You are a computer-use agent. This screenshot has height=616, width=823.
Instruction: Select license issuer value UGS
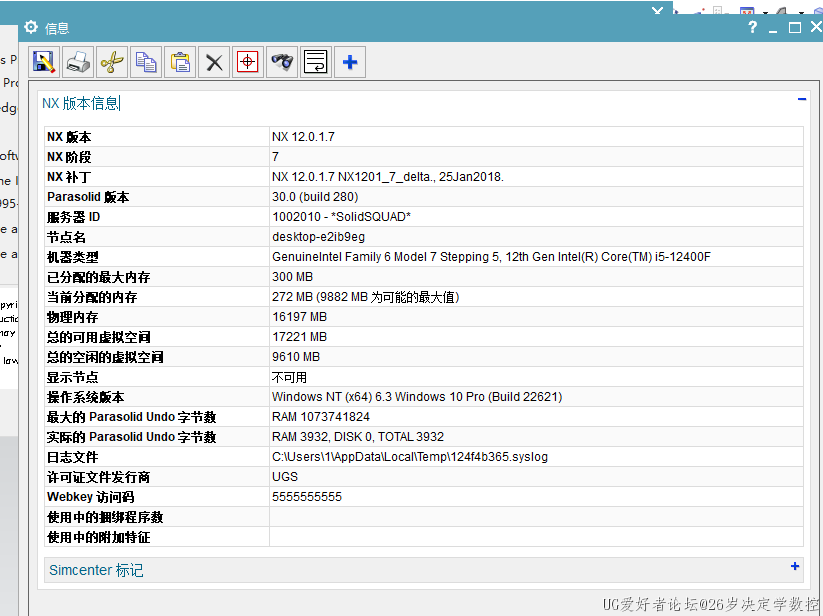tap(285, 476)
